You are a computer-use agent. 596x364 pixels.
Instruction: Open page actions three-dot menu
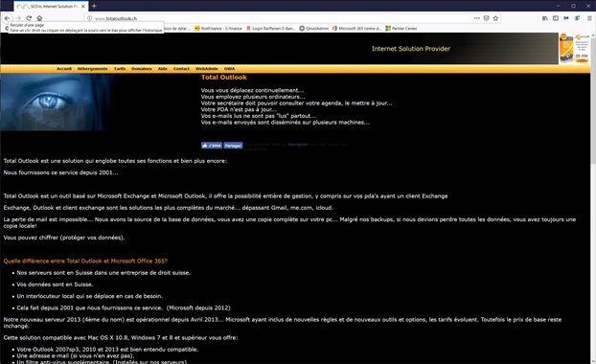coord(476,18)
